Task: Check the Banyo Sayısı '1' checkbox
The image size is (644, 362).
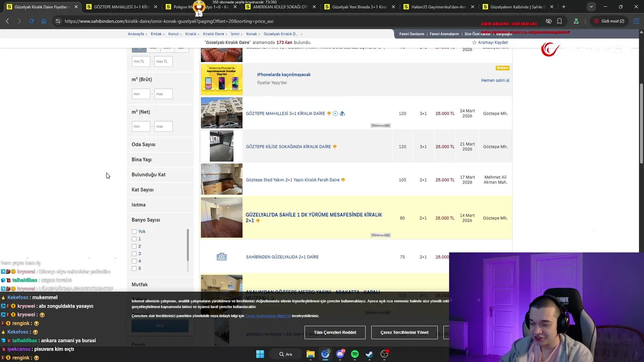Action: coord(134,239)
